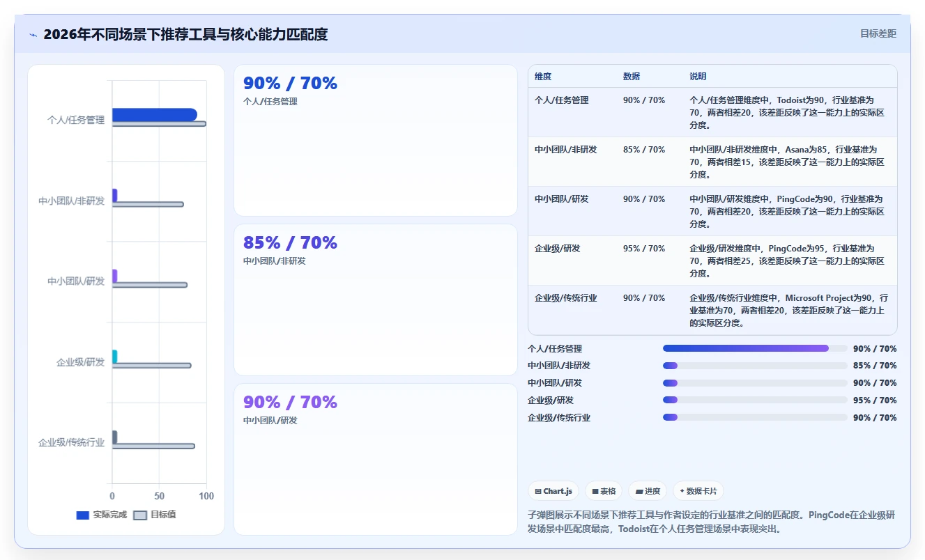Click the table description mentioning Microsoft Project
925x560 pixels.
pyautogui.click(x=789, y=311)
